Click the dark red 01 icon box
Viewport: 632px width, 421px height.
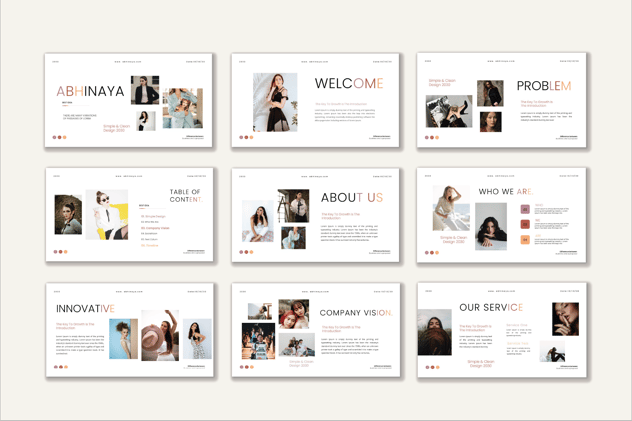click(525, 209)
